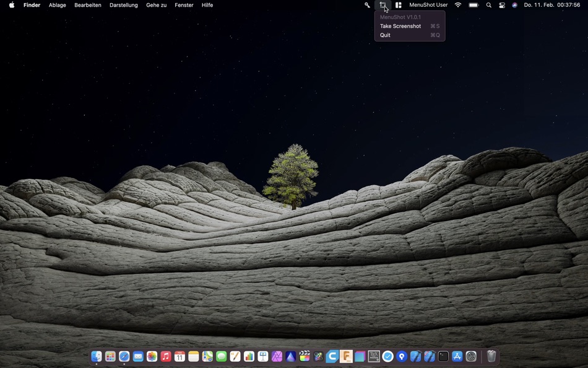Open System Preferences from the Dock
The width and height of the screenshot is (588, 368).
(x=471, y=356)
